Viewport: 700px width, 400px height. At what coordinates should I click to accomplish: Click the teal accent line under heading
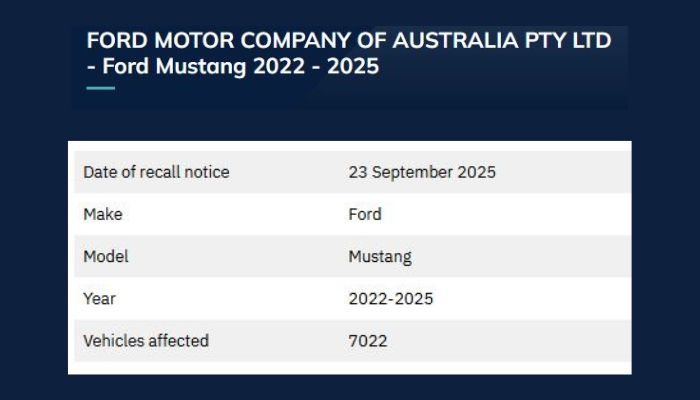click(x=100, y=88)
